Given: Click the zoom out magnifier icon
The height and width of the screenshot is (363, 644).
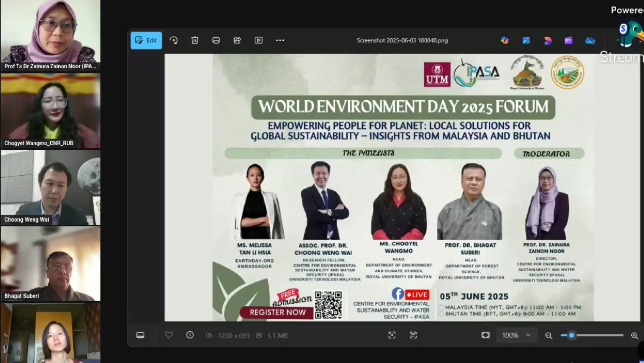Looking at the screenshot, I should coord(549,336).
